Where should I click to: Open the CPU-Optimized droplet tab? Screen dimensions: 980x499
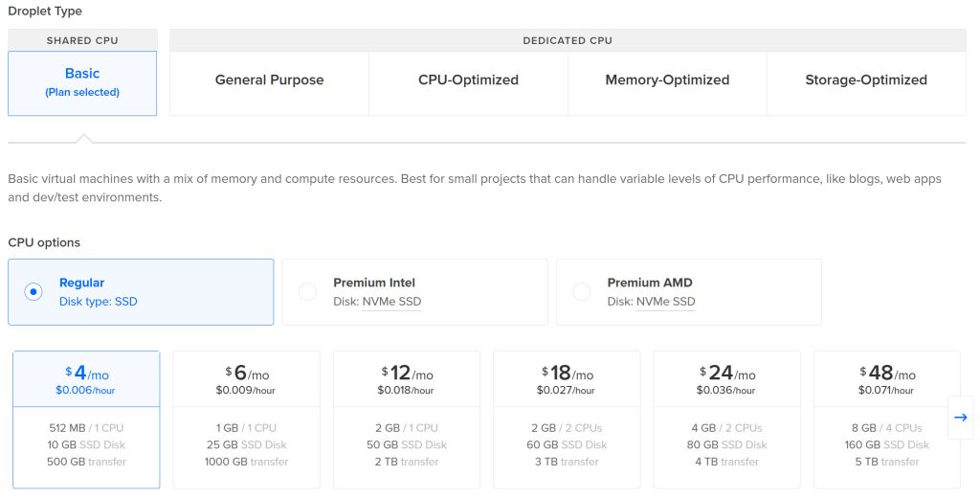coord(468,80)
